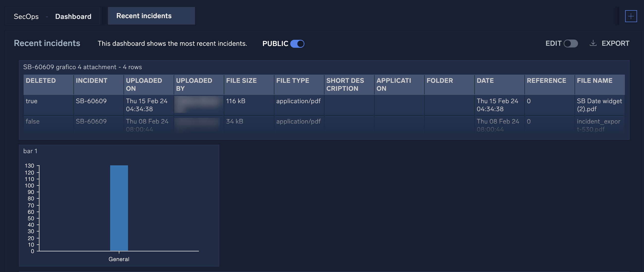This screenshot has height=272, width=644.
Task: Click the export download icon
Action: pos(593,43)
